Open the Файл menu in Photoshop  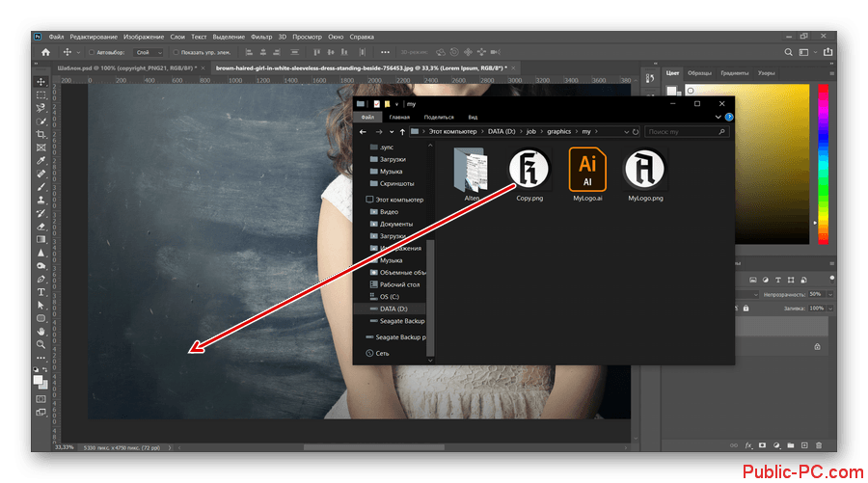click(x=56, y=37)
